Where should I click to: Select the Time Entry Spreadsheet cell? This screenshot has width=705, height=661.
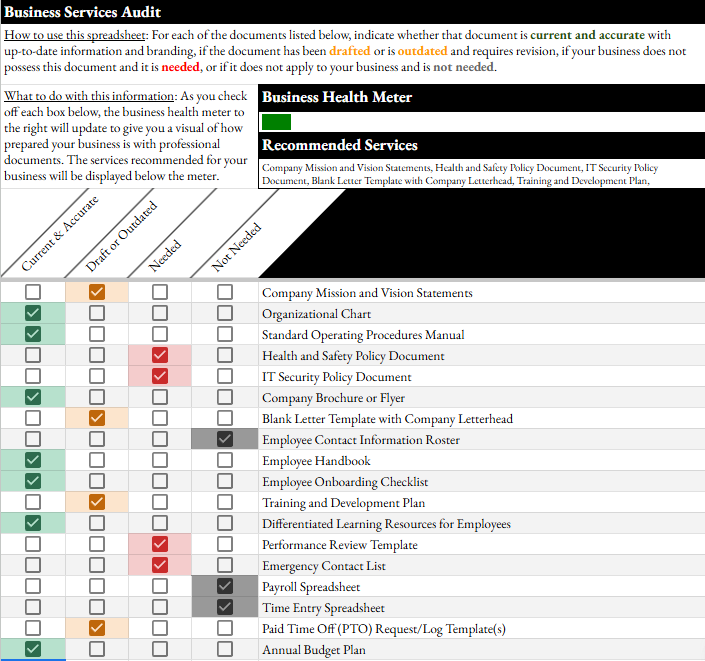click(482, 607)
